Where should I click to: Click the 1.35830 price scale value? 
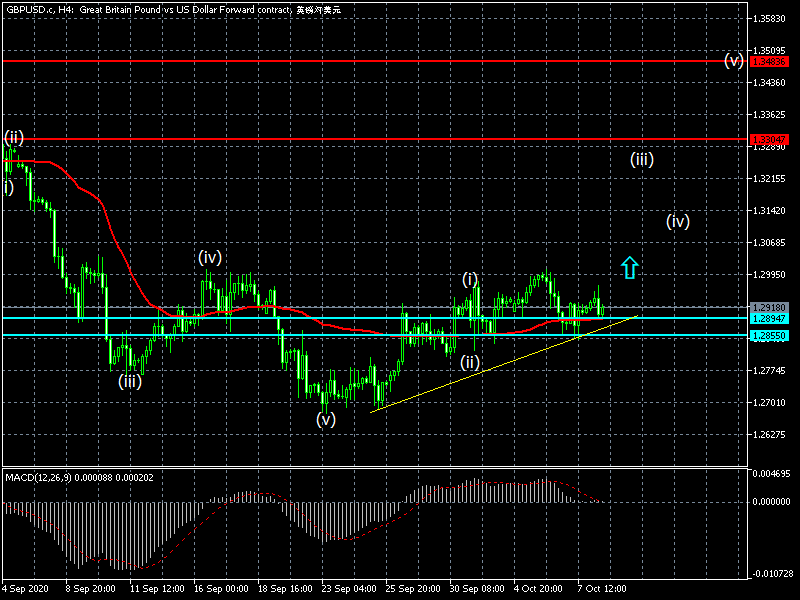(769, 18)
